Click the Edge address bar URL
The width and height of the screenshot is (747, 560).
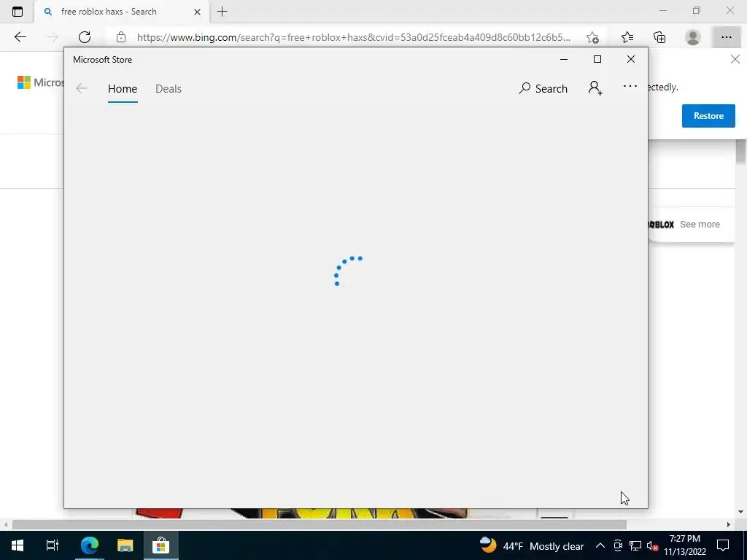click(x=353, y=37)
